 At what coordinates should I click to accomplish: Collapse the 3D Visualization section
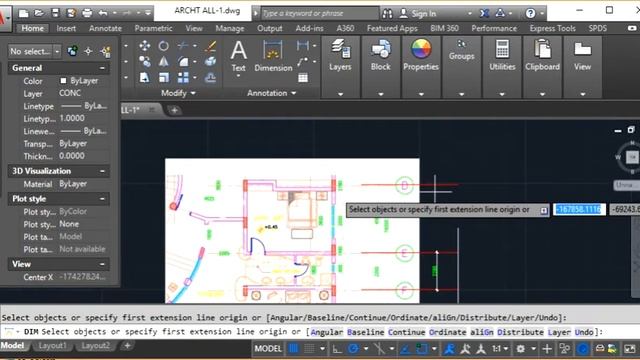point(102,171)
